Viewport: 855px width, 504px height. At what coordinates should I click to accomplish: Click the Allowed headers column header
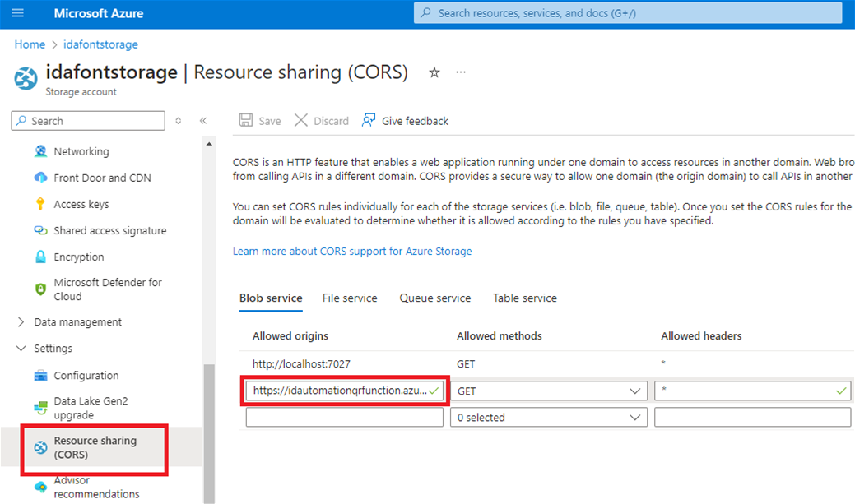(x=701, y=335)
